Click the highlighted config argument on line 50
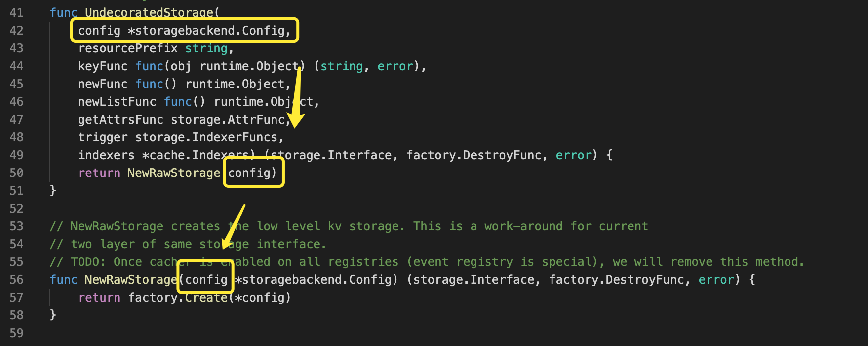The width and height of the screenshot is (868, 346). click(x=249, y=173)
